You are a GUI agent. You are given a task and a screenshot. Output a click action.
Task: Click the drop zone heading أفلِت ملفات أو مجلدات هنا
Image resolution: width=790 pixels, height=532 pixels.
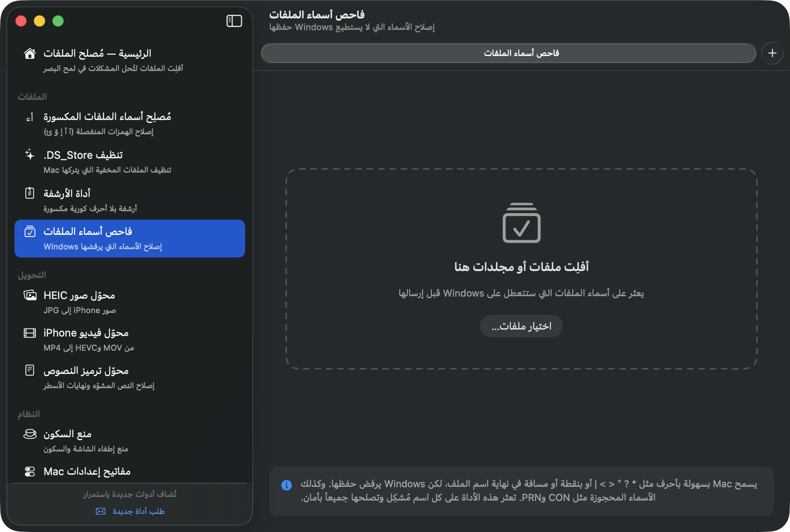(522, 267)
